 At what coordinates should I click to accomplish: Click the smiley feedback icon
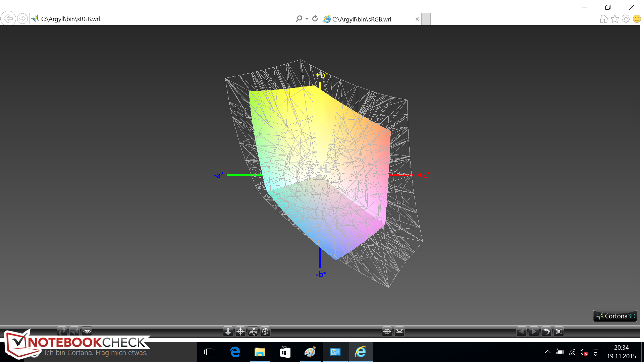pos(637,19)
